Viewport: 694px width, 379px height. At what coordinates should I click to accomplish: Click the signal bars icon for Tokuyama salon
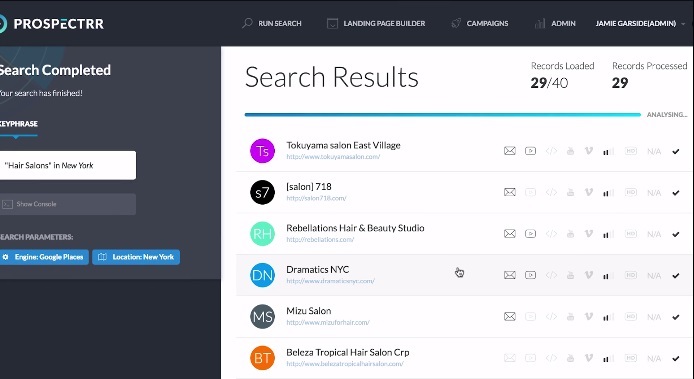pyautogui.click(x=609, y=151)
